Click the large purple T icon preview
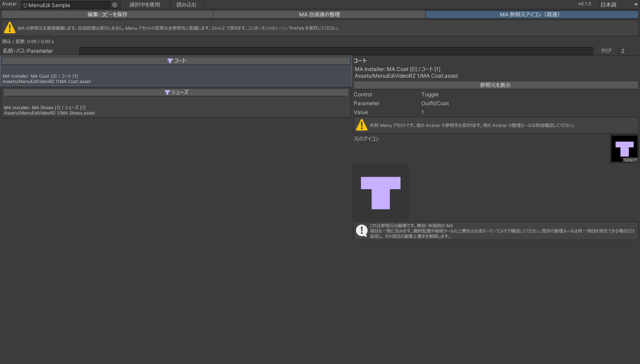 [380, 192]
